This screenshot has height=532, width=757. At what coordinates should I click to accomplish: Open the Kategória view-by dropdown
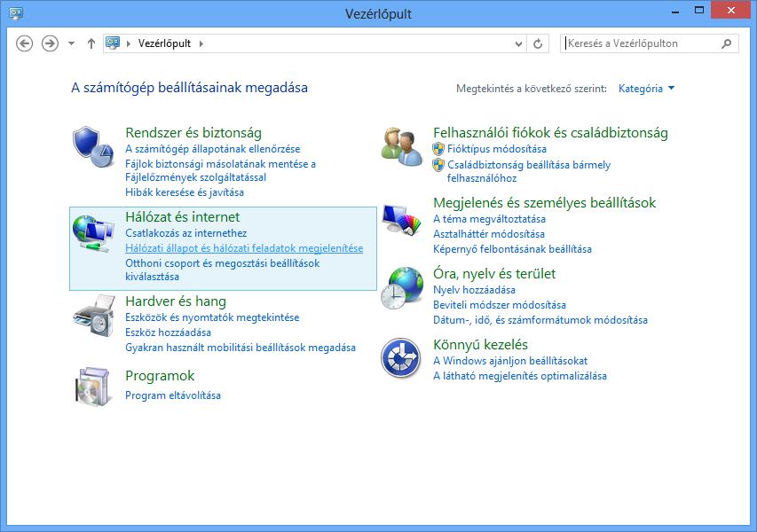[x=646, y=89]
